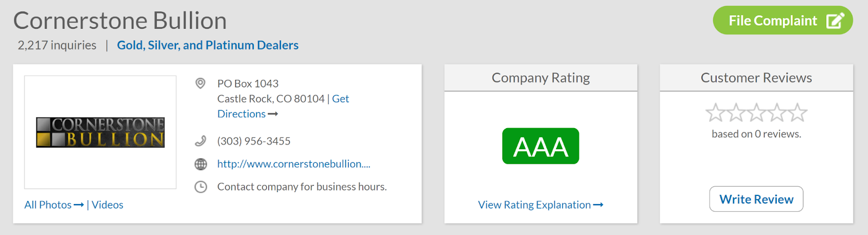This screenshot has width=868, height=235.
Task: Click the phone number (303) 956-3455
Action: point(254,141)
